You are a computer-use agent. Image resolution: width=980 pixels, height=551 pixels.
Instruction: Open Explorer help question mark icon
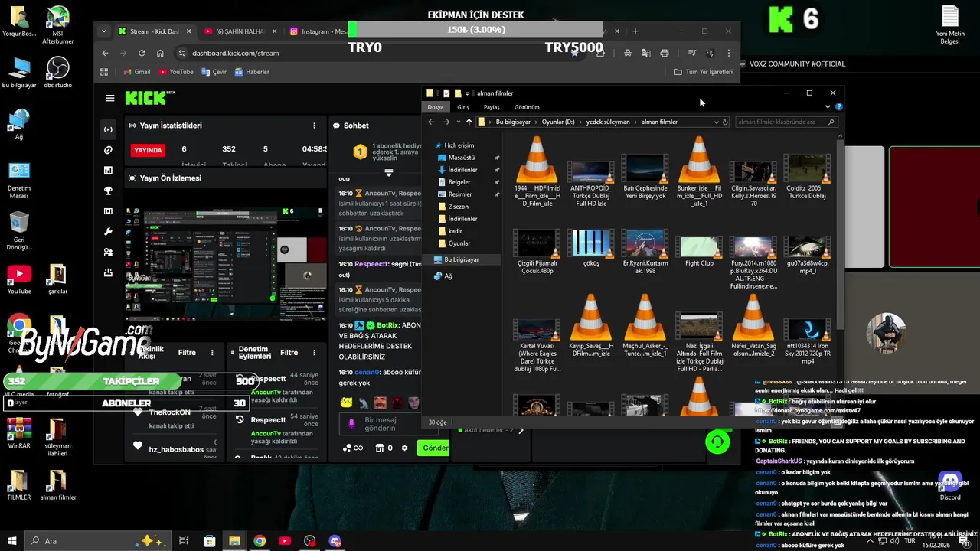839,107
